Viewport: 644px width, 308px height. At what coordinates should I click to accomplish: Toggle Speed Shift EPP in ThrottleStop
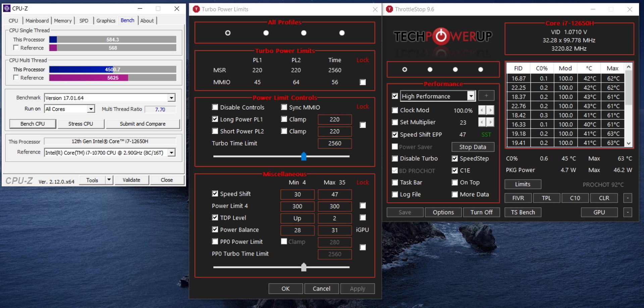point(395,135)
